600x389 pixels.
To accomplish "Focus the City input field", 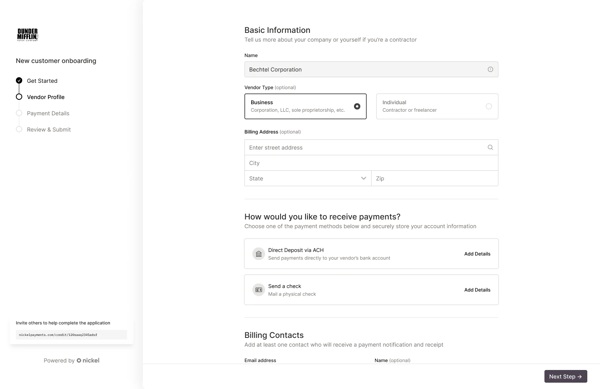I will click(371, 163).
